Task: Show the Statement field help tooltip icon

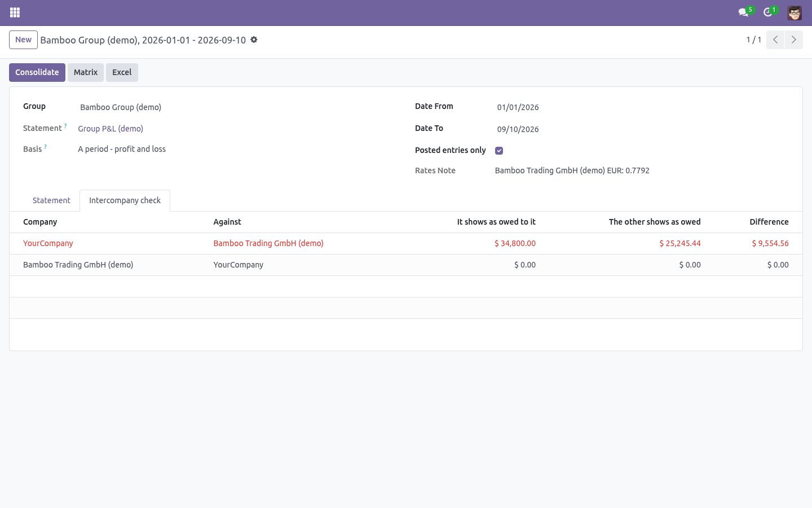Action: tap(65, 126)
